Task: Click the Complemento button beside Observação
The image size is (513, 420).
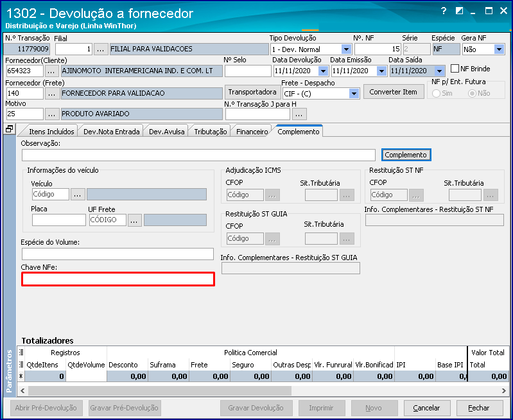Action: (406, 155)
